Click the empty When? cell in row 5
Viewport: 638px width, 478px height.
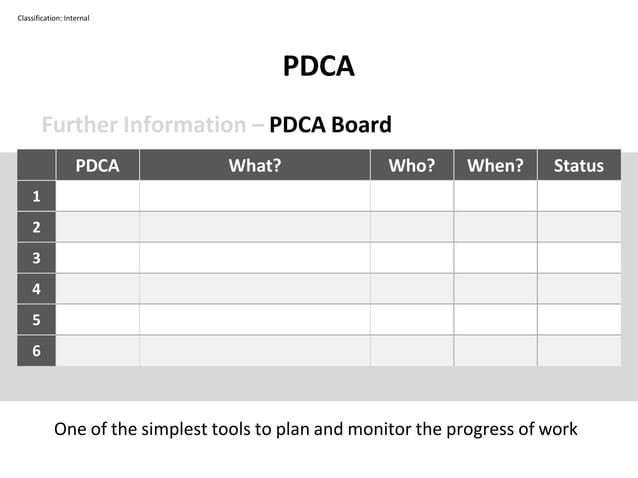tap(495, 320)
